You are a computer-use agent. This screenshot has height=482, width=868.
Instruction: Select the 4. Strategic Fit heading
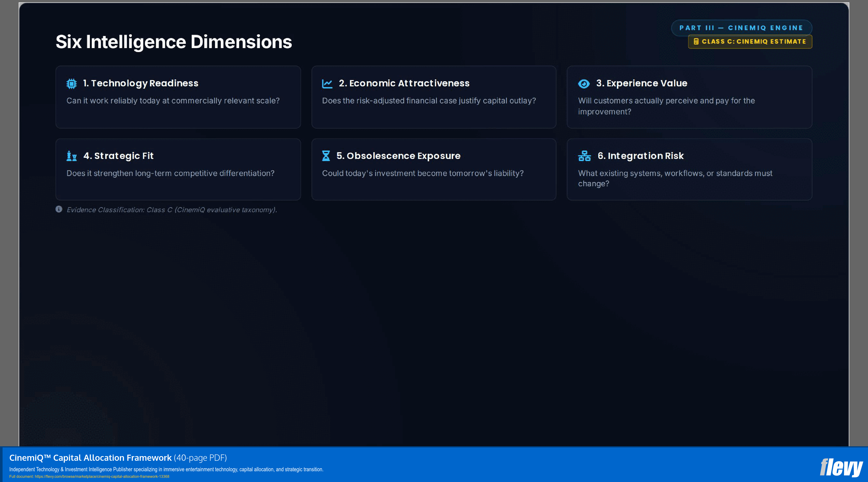tap(119, 156)
